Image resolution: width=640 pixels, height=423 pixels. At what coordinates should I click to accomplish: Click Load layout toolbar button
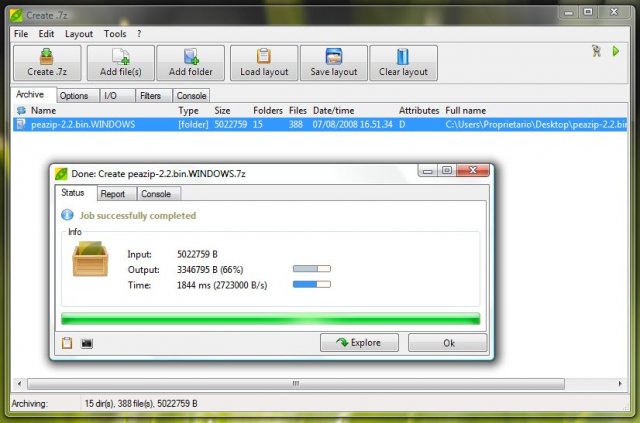click(264, 63)
